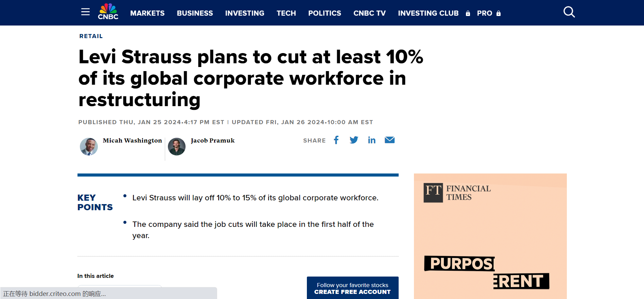Open the search magnifier icon
Screen dimensions: 644x299
point(569,12)
